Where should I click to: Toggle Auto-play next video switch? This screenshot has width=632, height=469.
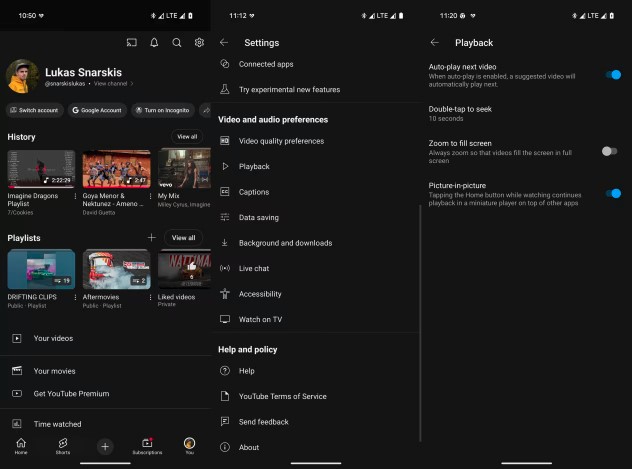point(613,75)
